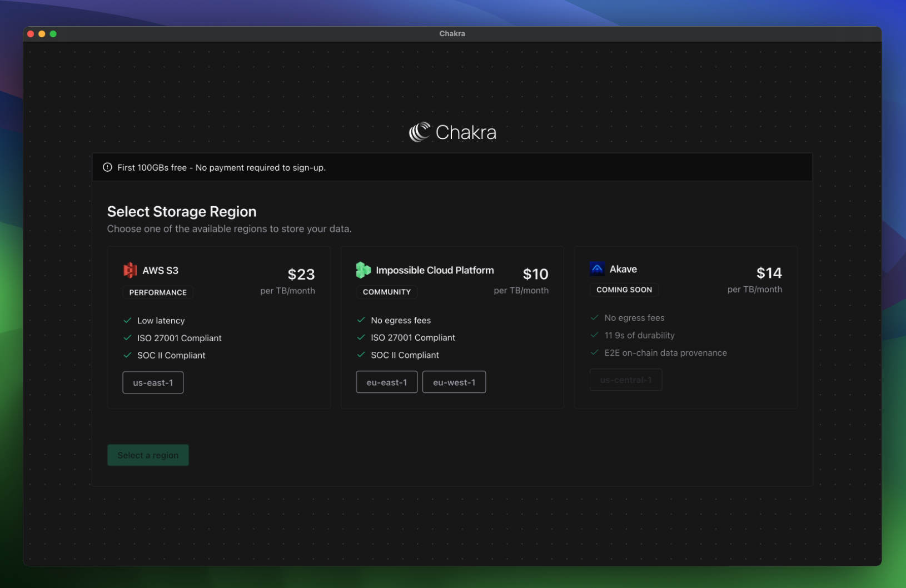Select the eu-east-1 region
Image resolution: width=906 pixels, height=588 pixels.
[387, 382]
